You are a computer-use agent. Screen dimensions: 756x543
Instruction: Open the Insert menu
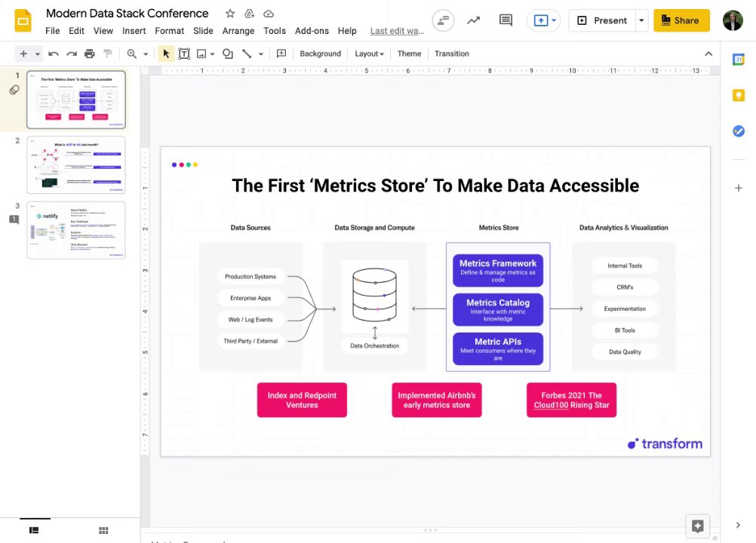134,31
